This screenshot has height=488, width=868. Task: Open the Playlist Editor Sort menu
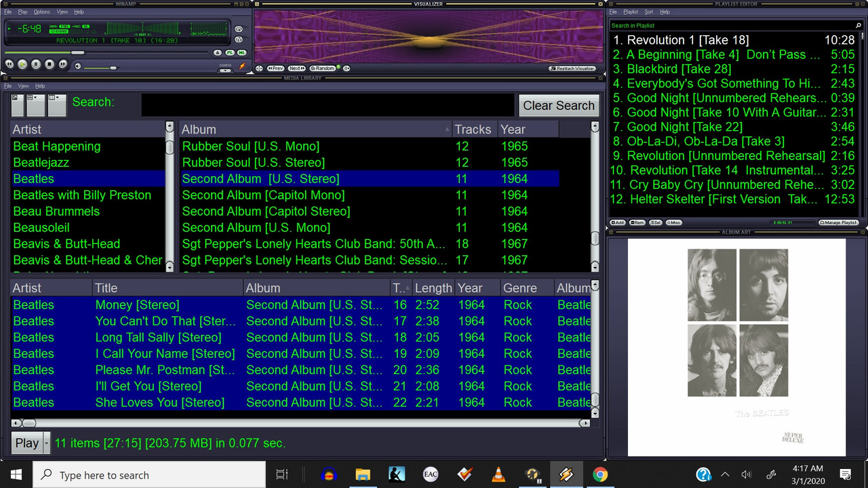[x=649, y=12]
